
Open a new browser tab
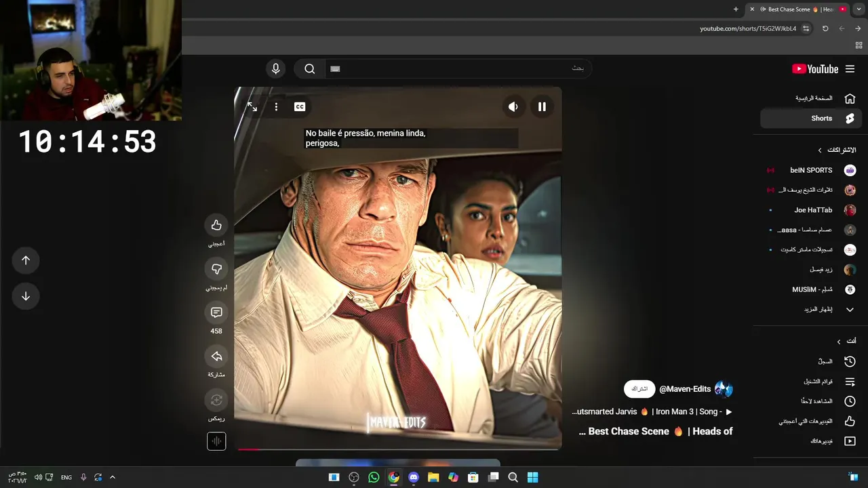pos(736,9)
